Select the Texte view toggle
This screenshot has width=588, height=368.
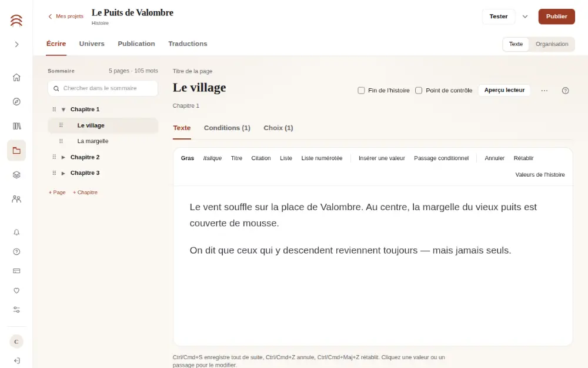(516, 44)
